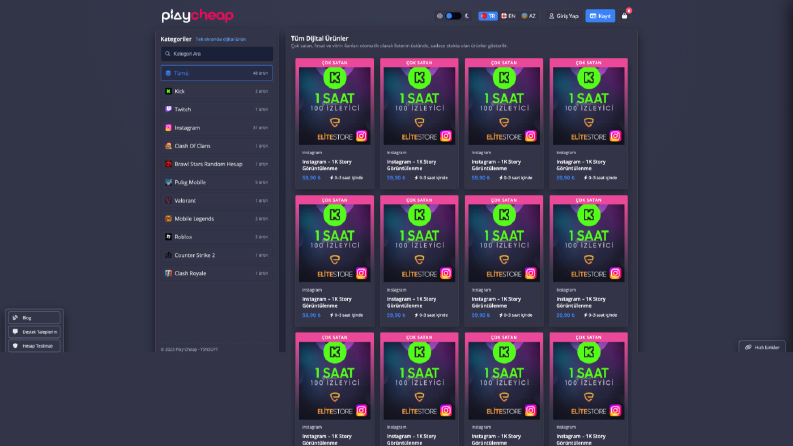Select the Tümü all-products category
Viewport: 793px width, 446px height.
[216, 73]
